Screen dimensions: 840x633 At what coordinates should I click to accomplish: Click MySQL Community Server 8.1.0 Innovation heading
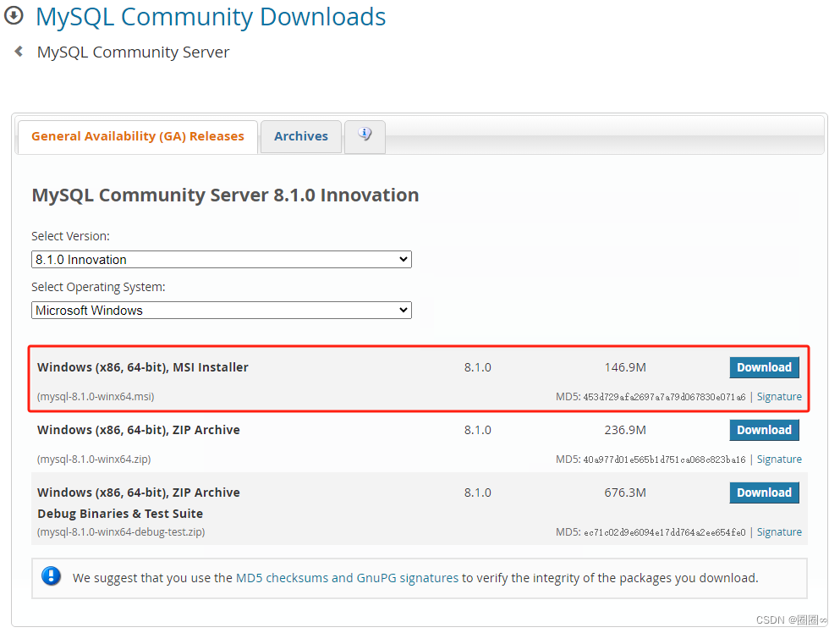click(225, 195)
